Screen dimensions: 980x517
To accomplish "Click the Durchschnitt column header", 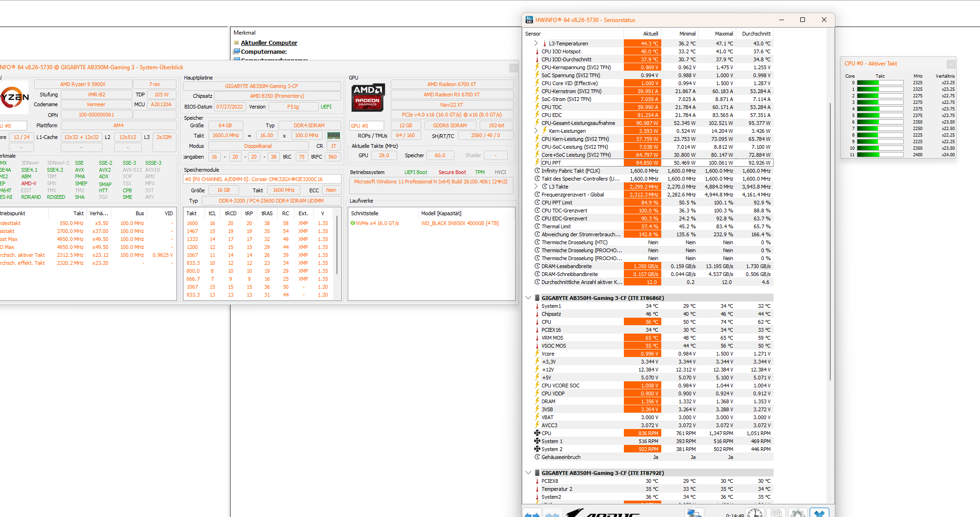I will [756, 34].
